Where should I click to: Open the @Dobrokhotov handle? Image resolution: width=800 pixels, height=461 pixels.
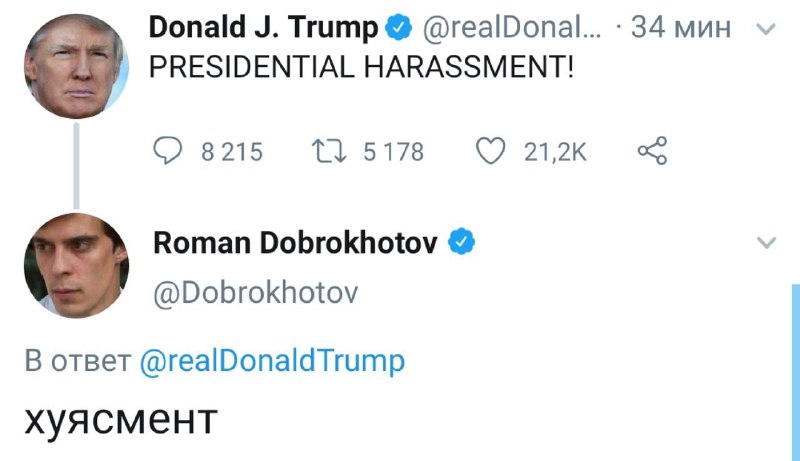254,293
